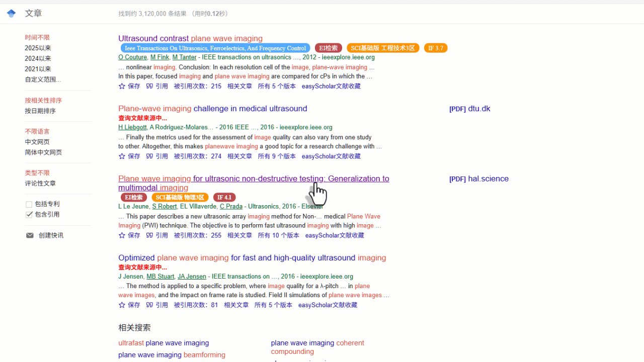
Task: Click star save icon under Ultrasound contrast result
Action: [122, 86]
